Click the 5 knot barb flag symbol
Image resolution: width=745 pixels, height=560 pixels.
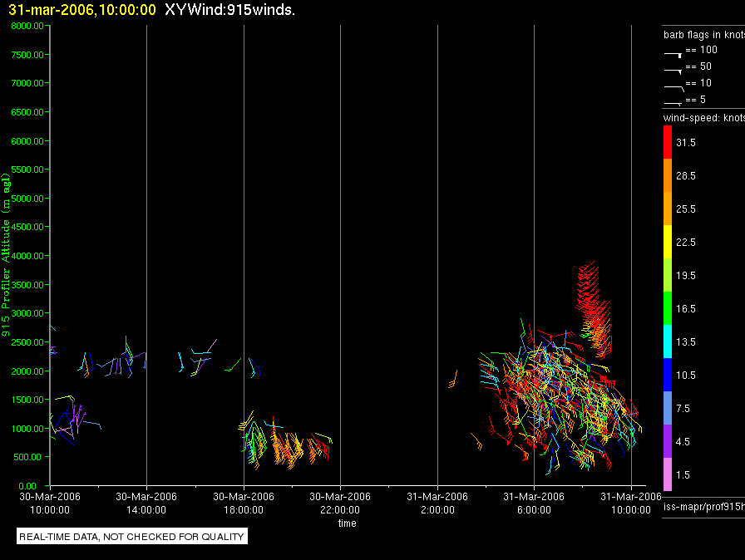pyautogui.click(x=673, y=103)
